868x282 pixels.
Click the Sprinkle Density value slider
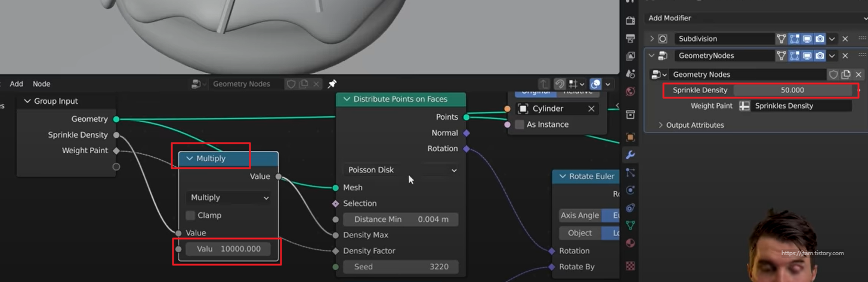[x=792, y=90]
